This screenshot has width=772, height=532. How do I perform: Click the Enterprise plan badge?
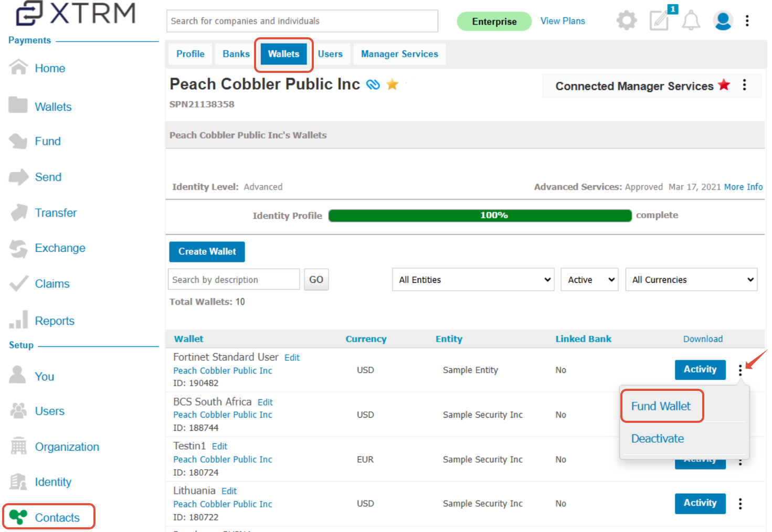point(494,22)
